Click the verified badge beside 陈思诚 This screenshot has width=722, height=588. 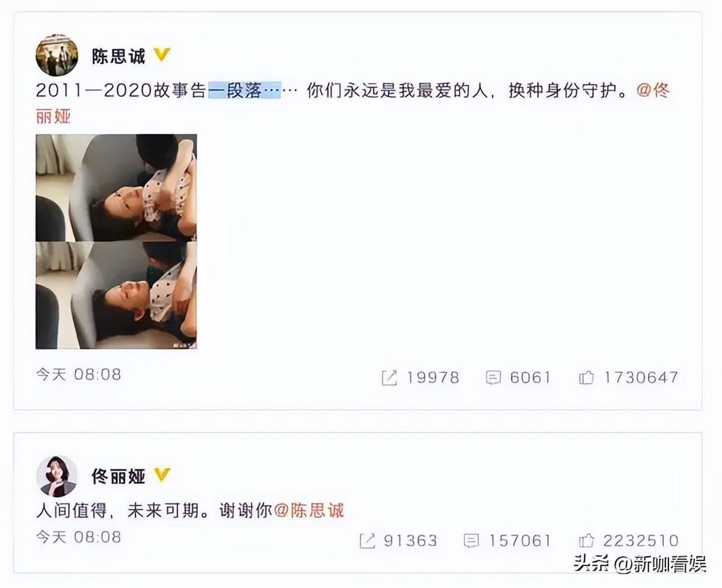coord(162,56)
